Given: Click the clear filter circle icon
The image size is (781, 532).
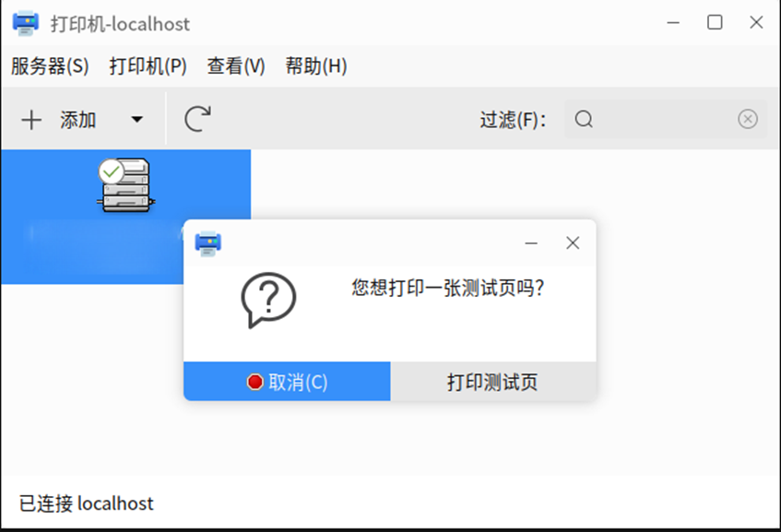Looking at the screenshot, I should tap(747, 119).
